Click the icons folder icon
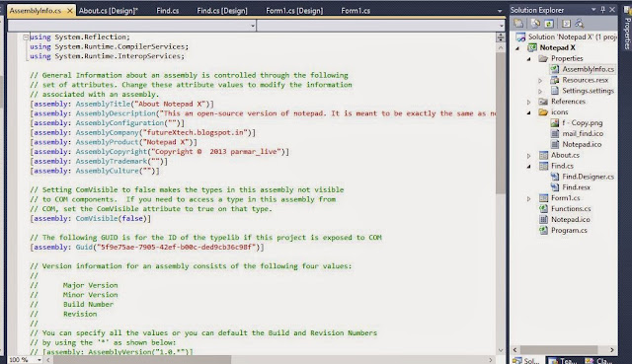Screen dimensions: 632x364 point(543,112)
